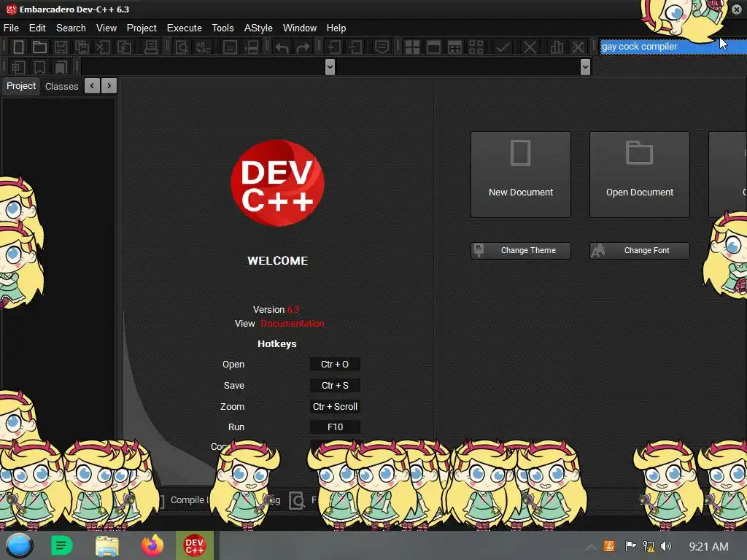Click the Compile four-squares toolbar icon
747x560 pixels.
click(412, 47)
